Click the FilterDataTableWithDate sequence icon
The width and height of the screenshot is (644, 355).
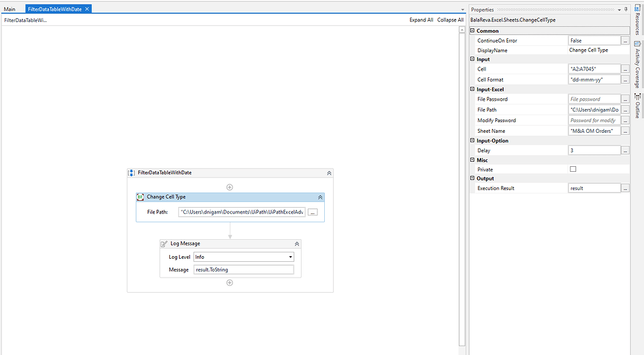[132, 173]
